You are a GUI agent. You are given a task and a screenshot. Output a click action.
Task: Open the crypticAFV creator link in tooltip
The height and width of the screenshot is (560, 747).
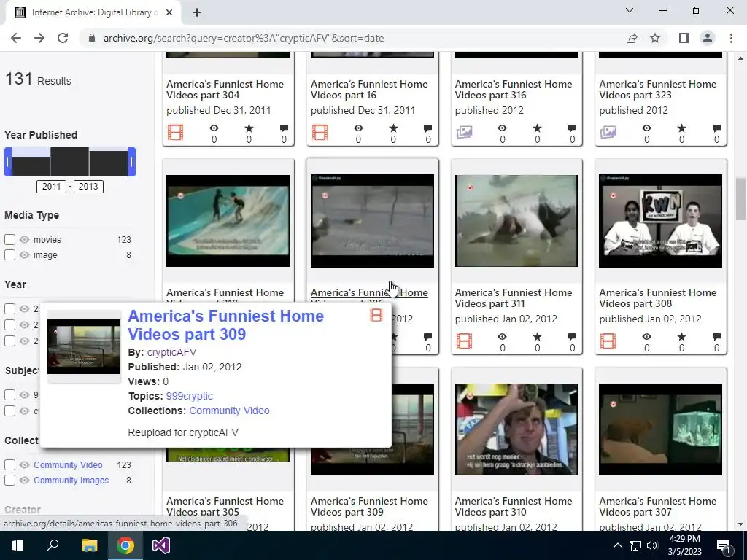[x=171, y=352]
